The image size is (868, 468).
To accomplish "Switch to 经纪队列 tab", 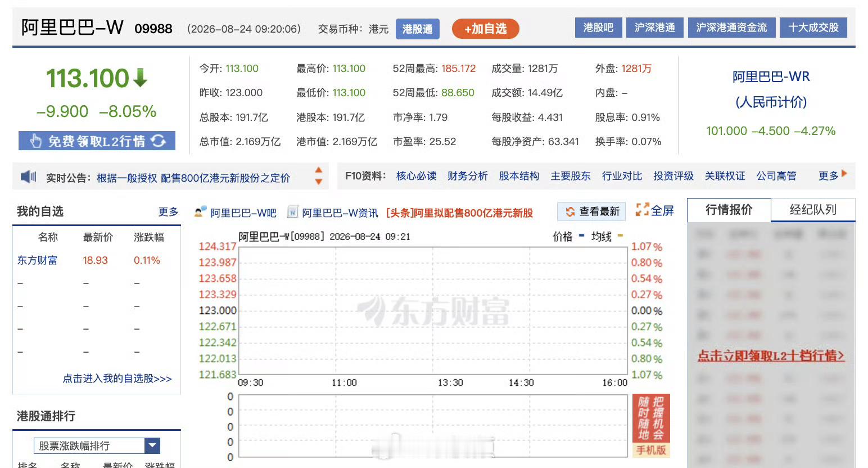I will tap(813, 210).
